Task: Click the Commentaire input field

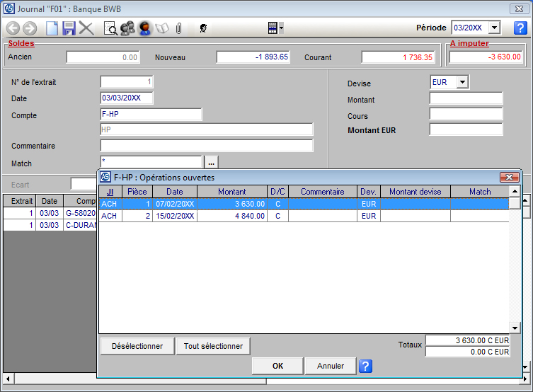Action: click(206, 146)
